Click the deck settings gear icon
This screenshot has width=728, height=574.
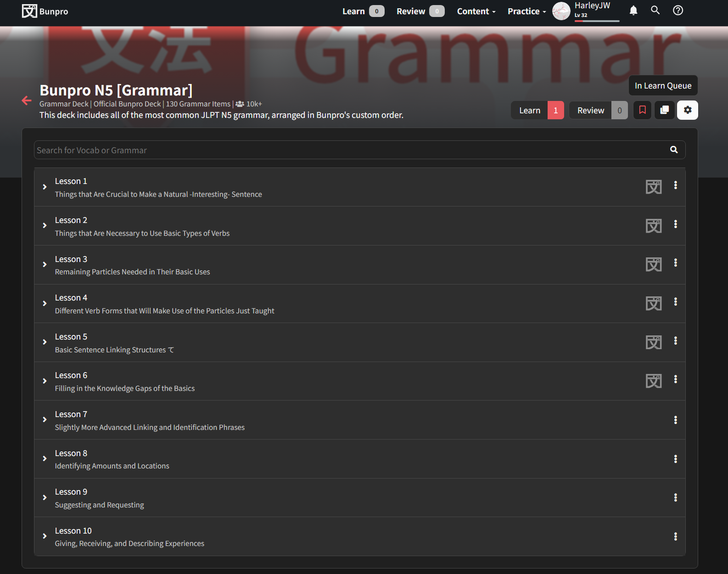point(687,110)
